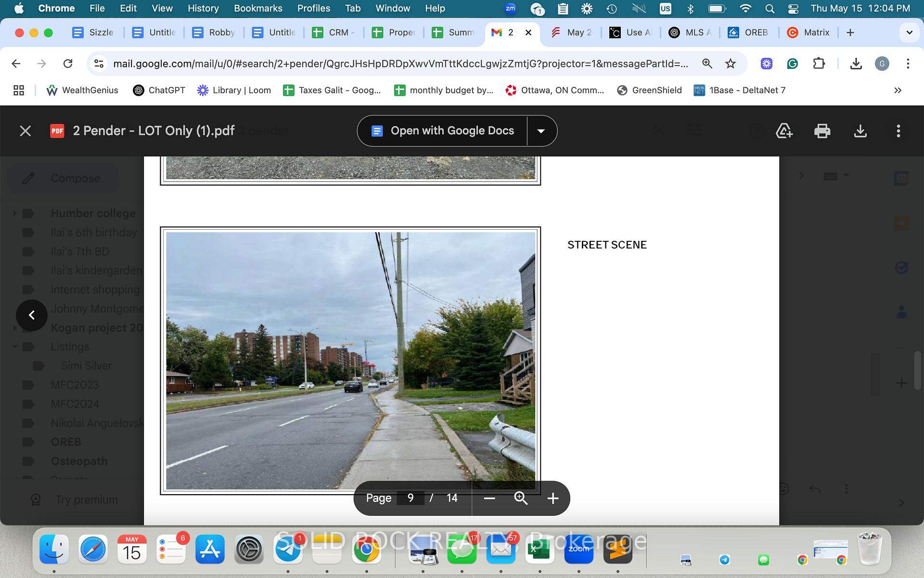Viewport: 924px width, 578px height.
Task: Open a new browser tab
Action: 850,32
